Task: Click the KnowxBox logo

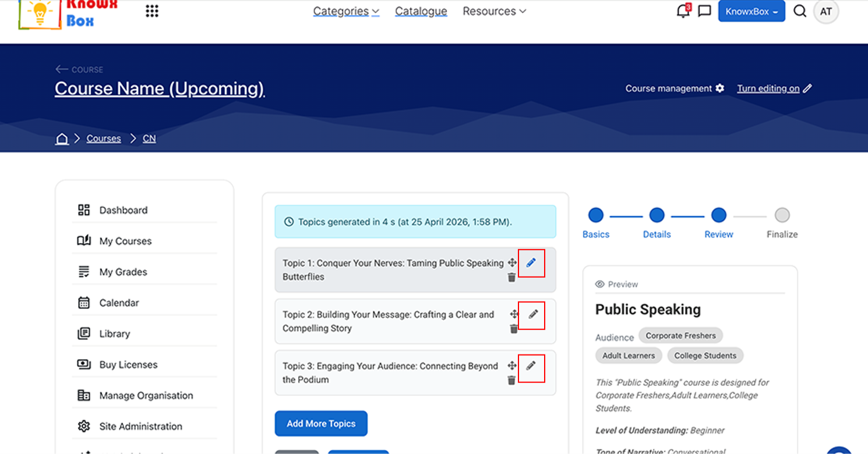Action: 68,14
